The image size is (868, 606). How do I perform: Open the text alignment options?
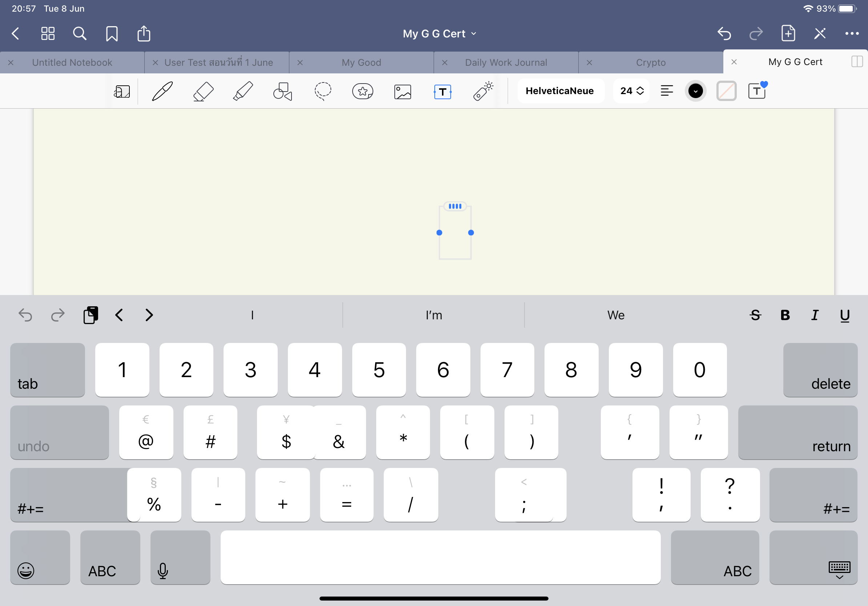click(667, 91)
